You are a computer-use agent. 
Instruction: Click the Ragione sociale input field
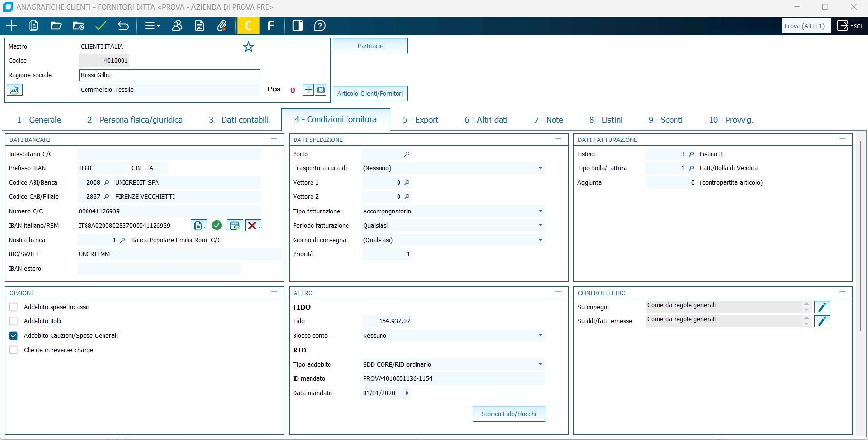pos(170,75)
